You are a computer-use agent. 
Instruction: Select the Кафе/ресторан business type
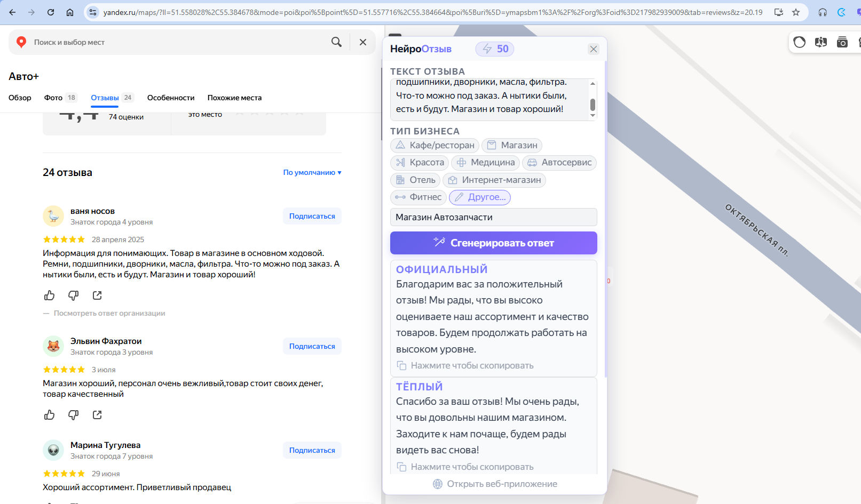point(435,146)
